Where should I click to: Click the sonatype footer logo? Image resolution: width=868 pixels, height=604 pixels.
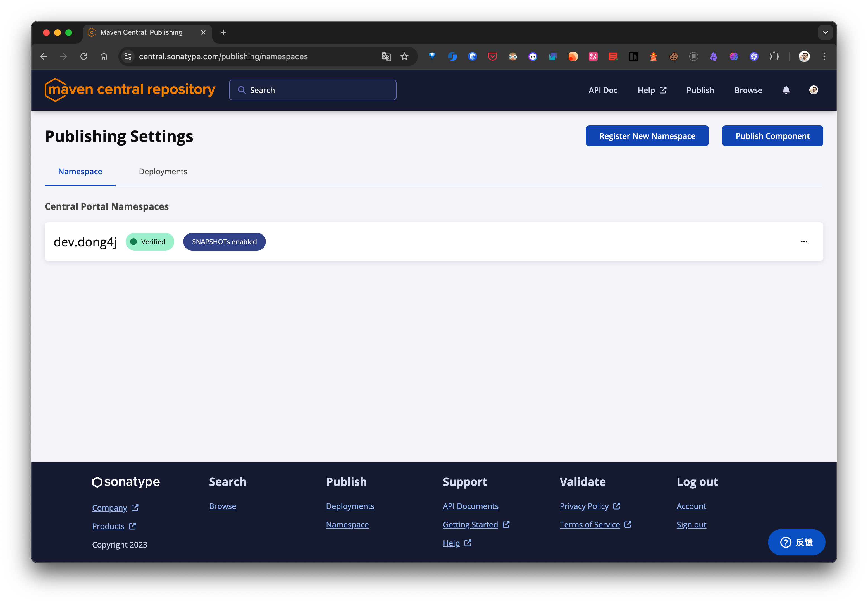(126, 482)
